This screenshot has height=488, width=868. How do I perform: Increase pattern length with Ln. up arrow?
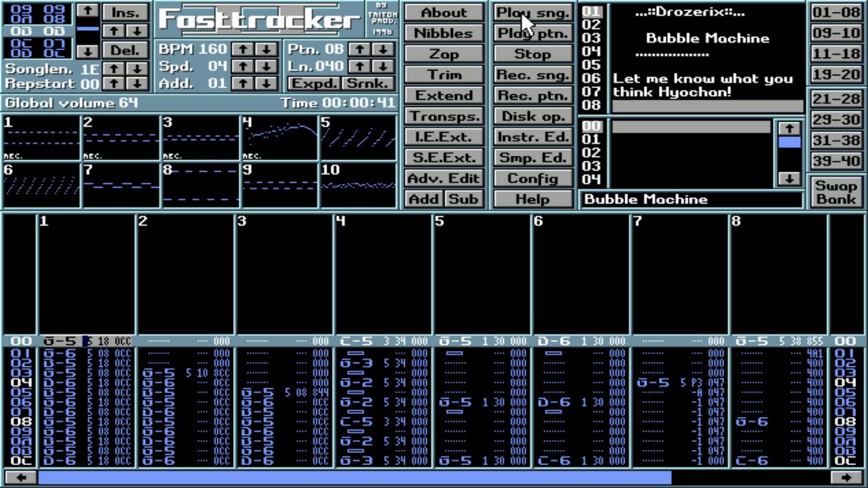coord(360,66)
